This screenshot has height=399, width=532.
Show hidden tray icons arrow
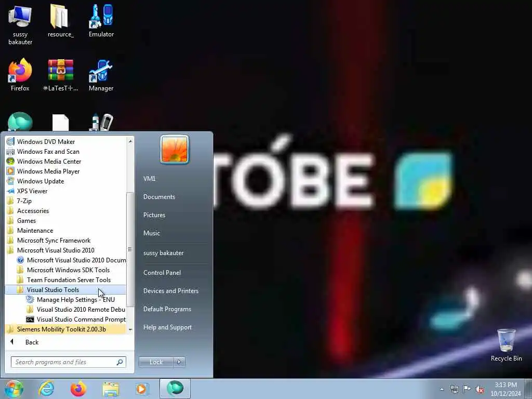tap(442, 389)
